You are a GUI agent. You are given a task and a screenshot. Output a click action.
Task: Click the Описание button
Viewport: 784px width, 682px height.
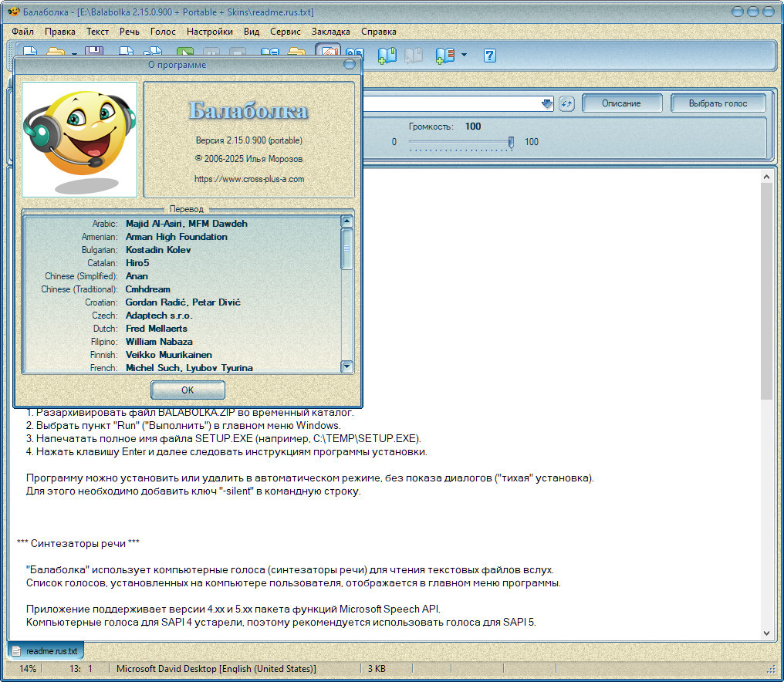tap(621, 103)
